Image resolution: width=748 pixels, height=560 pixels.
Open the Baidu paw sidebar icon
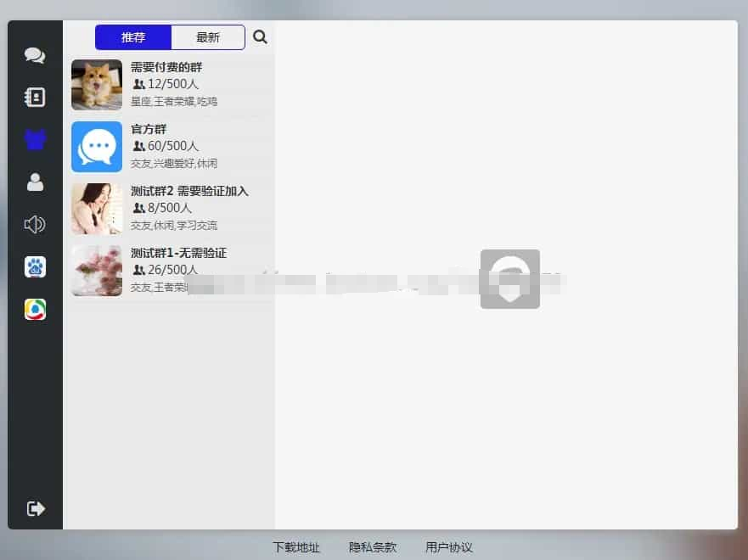point(35,267)
